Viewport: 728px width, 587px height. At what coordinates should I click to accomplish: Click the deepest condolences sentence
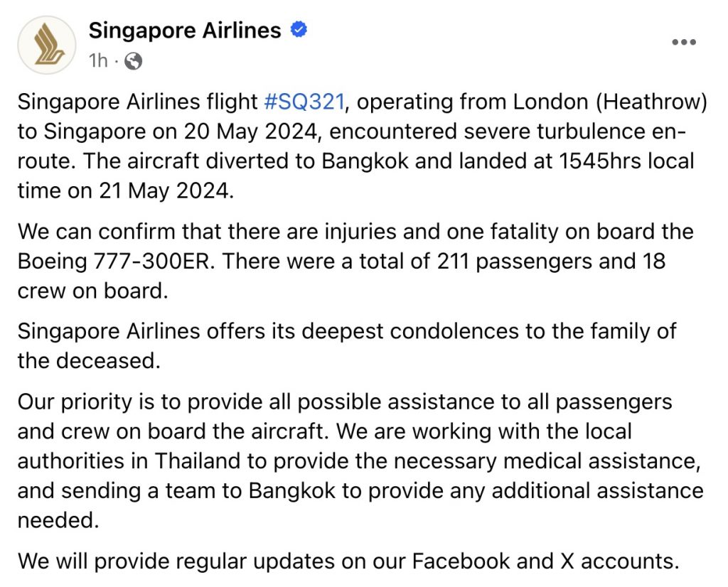(347, 346)
